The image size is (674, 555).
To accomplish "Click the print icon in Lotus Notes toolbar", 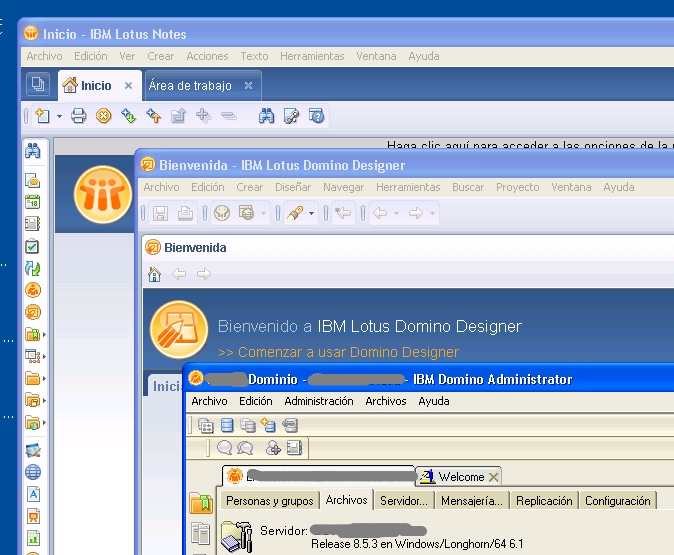I will (x=78, y=116).
